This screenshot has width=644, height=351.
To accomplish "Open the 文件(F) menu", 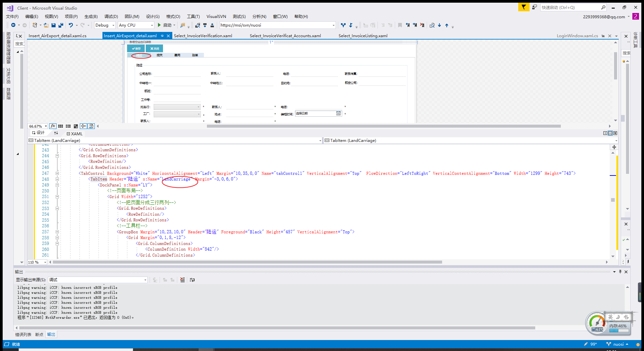I will [x=12, y=16].
